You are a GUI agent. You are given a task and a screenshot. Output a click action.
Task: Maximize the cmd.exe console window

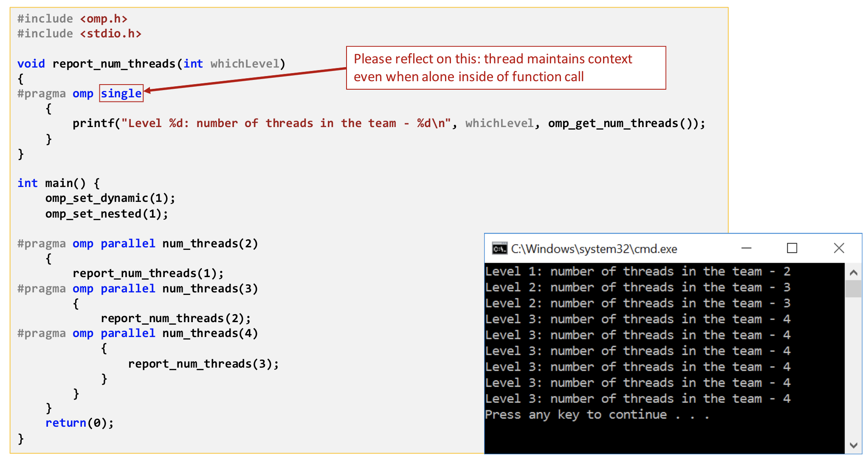pyautogui.click(x=792, y=248)
